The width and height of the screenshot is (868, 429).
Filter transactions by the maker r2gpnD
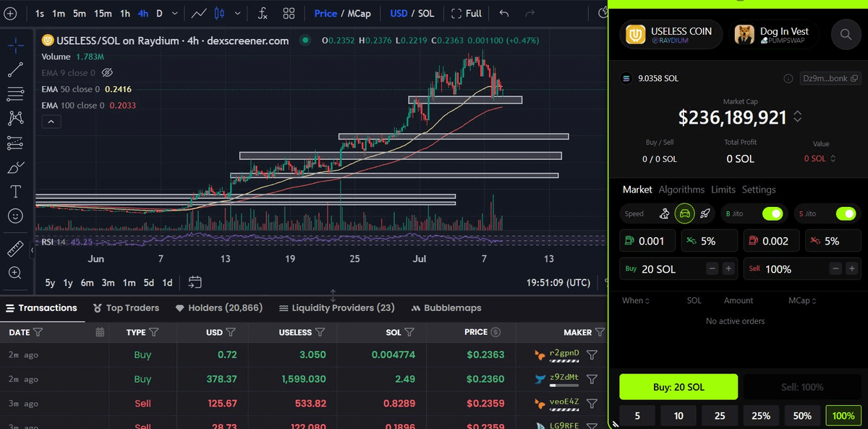[592, 354]
